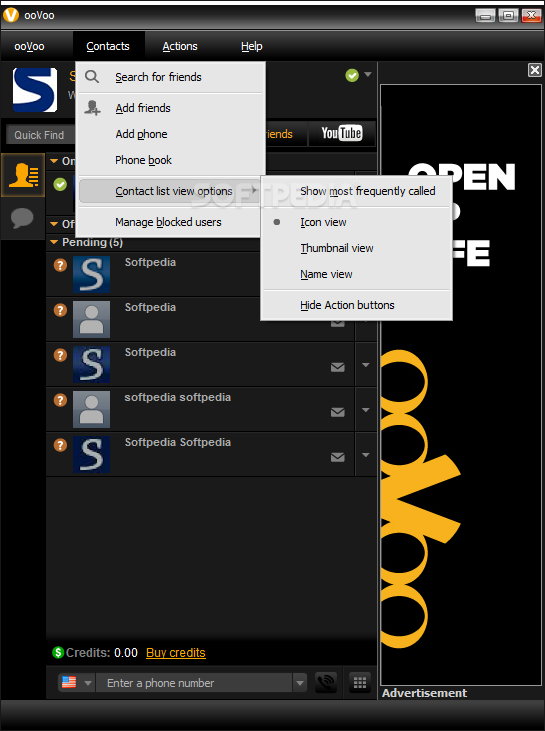The image size is (545, 731).
Task: Open the Actions menu
Action: click(180, 46)
